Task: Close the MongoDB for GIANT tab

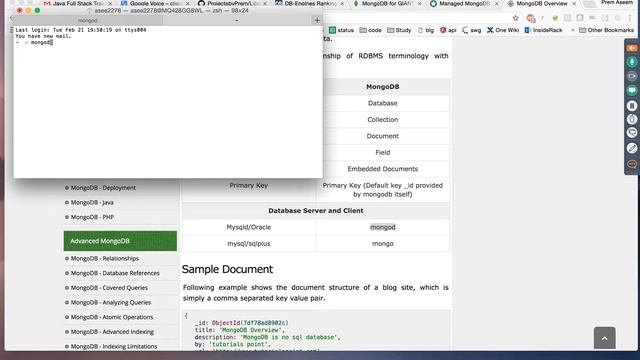Action: click(x=420, y=3)
